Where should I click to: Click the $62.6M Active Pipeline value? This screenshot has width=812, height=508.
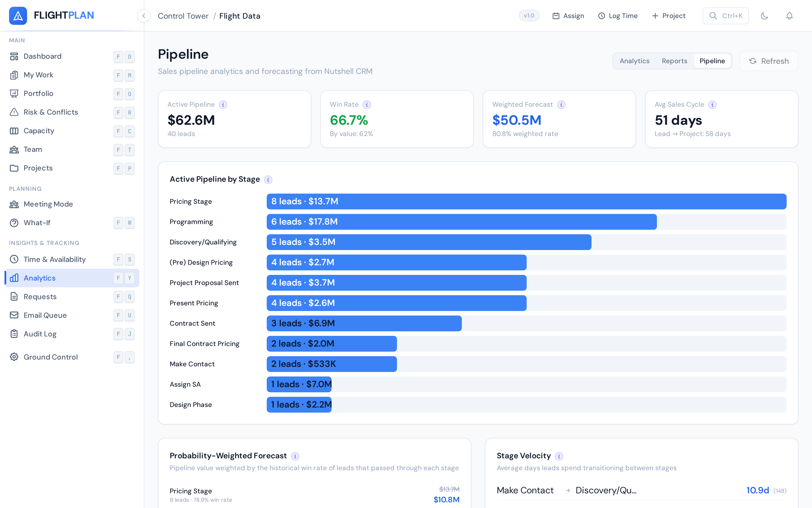pos(191,120)
